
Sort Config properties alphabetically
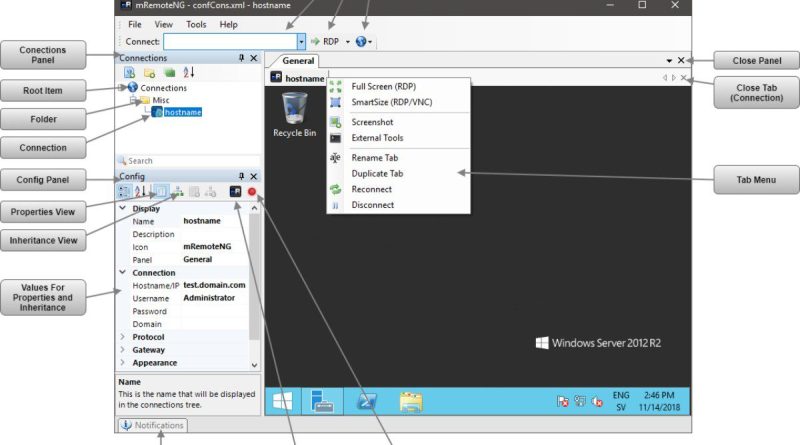point(140,191)
